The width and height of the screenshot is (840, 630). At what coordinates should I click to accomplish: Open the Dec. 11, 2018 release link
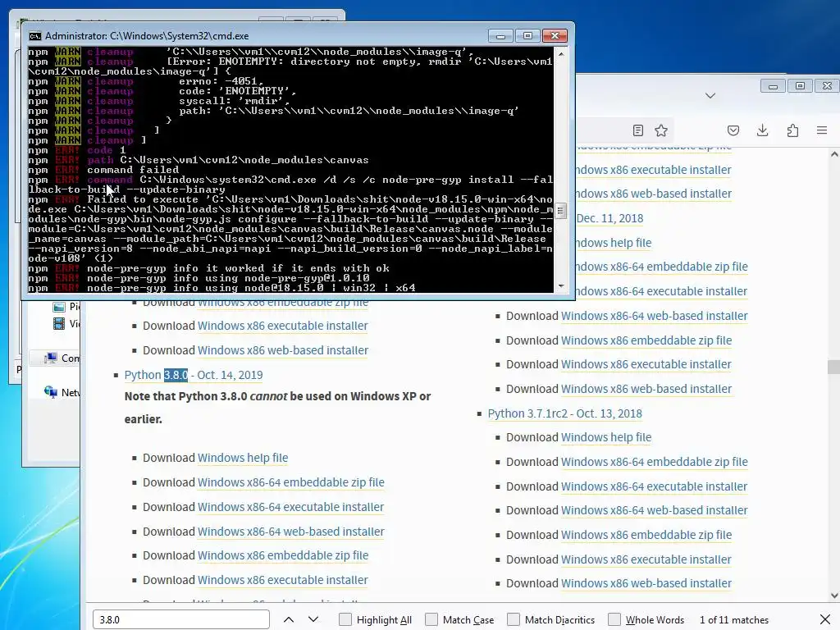609,218
